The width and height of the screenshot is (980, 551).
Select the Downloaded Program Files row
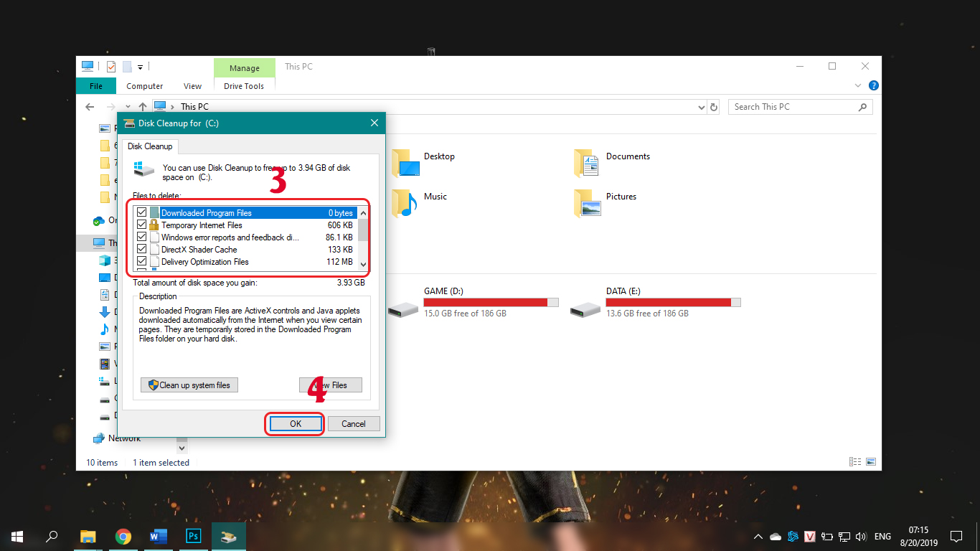coord(245,213)
